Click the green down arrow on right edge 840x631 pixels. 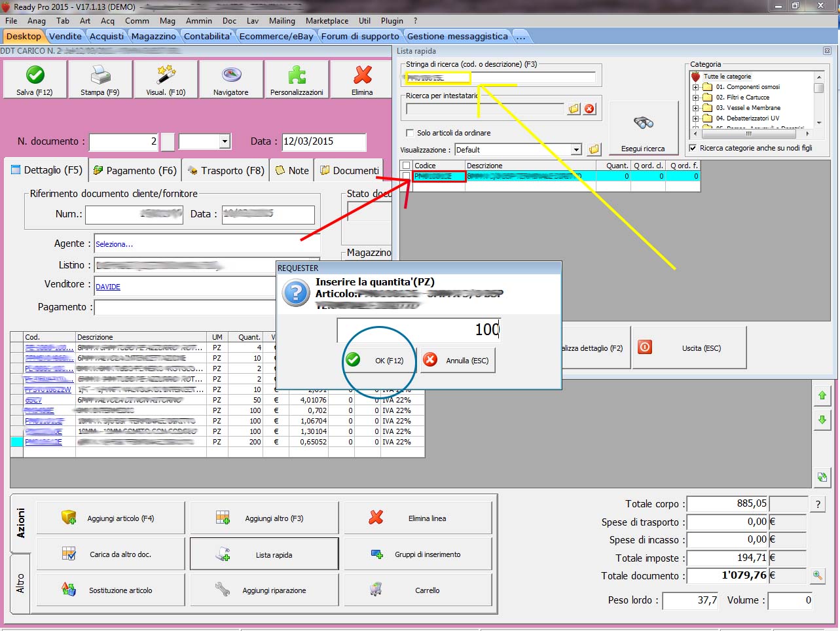pos(822,420)
